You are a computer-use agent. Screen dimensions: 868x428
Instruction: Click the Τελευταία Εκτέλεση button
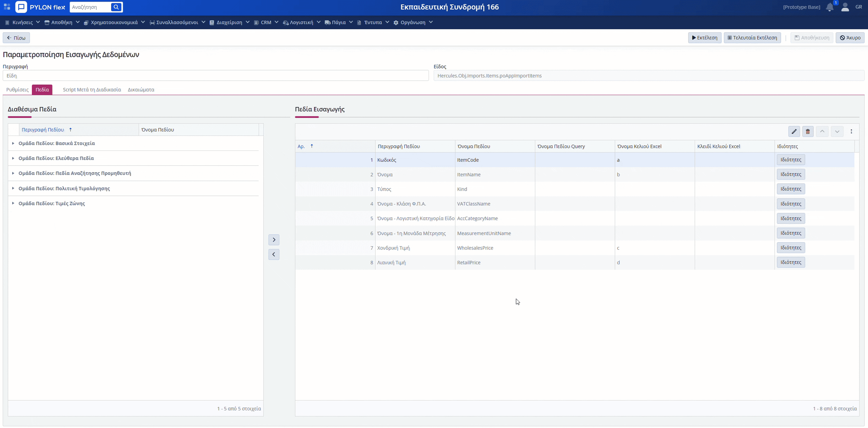[752, 38]
